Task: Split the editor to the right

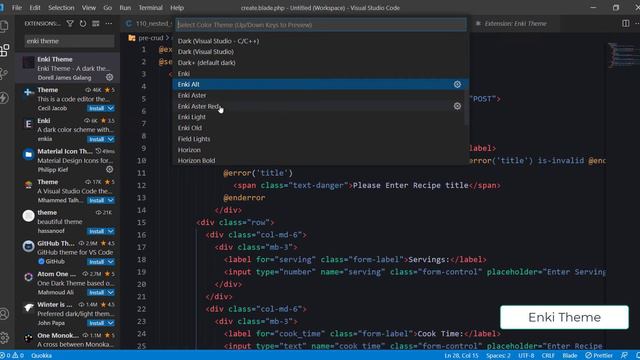Action: coord(625,24)
